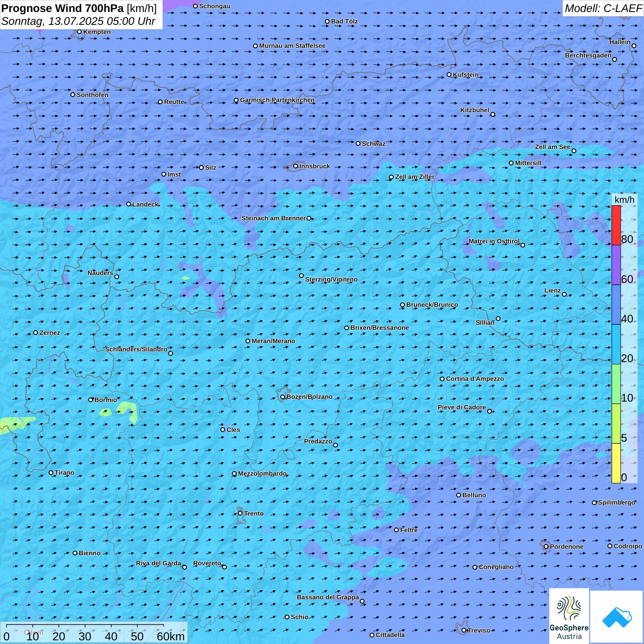Select the Landeck city dot
The height and width of the screenshot is (644, 644).
click(x=129, y=204)
